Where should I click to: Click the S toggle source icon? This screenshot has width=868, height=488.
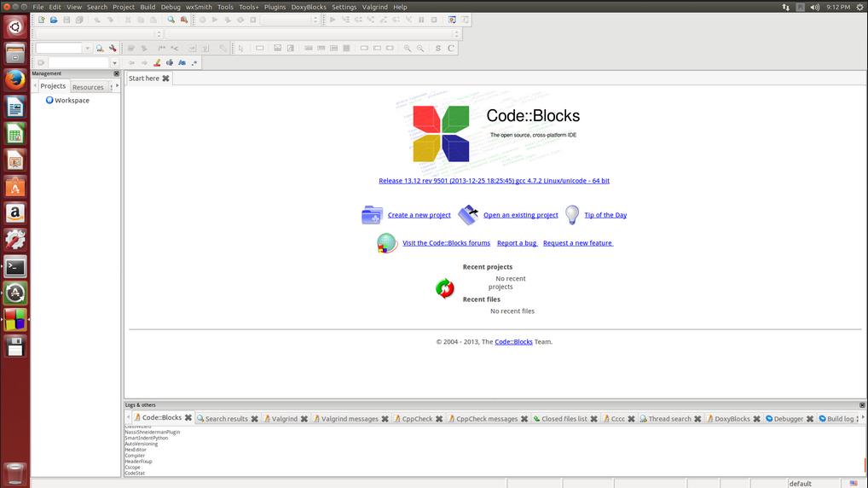click(438, 48)
